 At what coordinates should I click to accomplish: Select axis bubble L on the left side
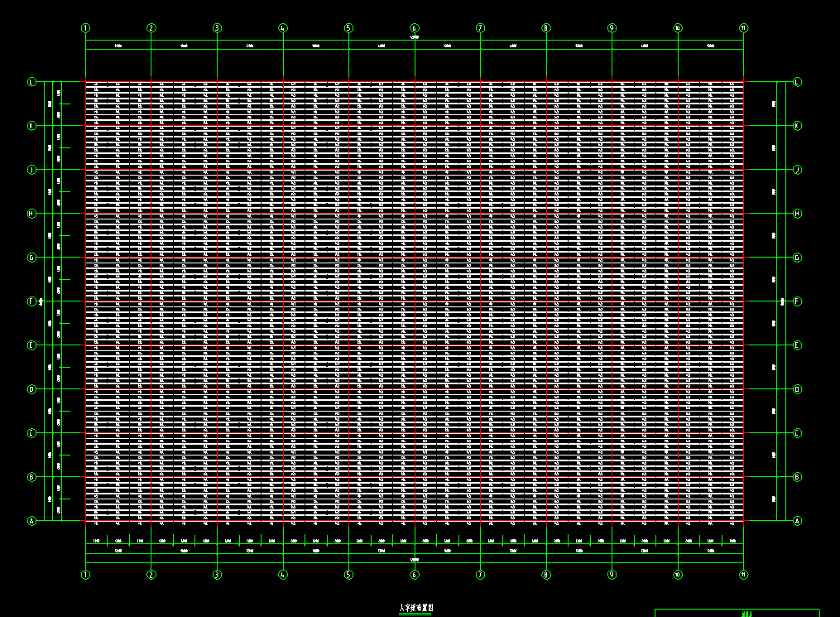tap(31, 82)
